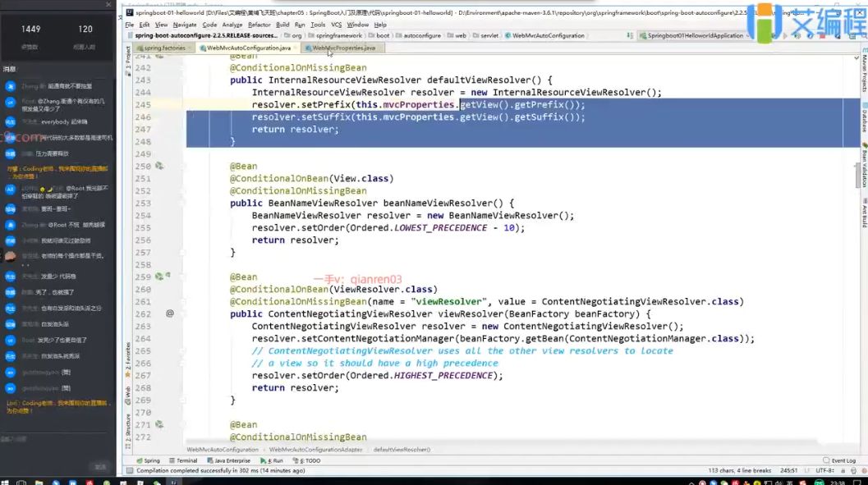Open the Bean Validation side panel
Screen dimensions: 868x485
864,166
